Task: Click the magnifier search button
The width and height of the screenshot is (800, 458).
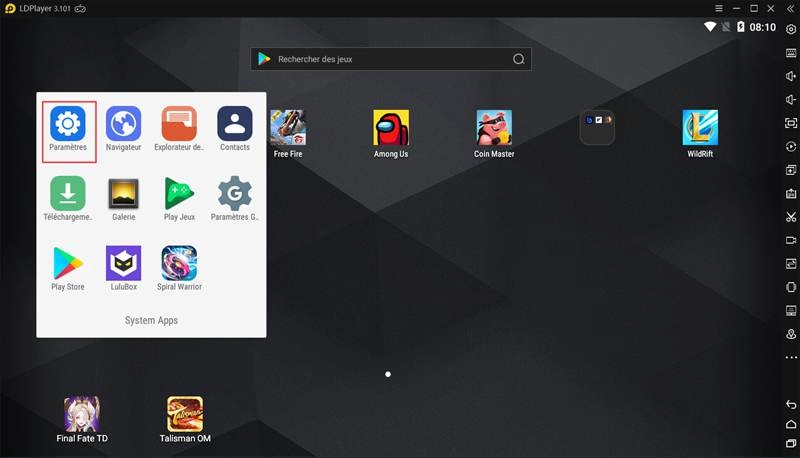Action: [518, 59]
